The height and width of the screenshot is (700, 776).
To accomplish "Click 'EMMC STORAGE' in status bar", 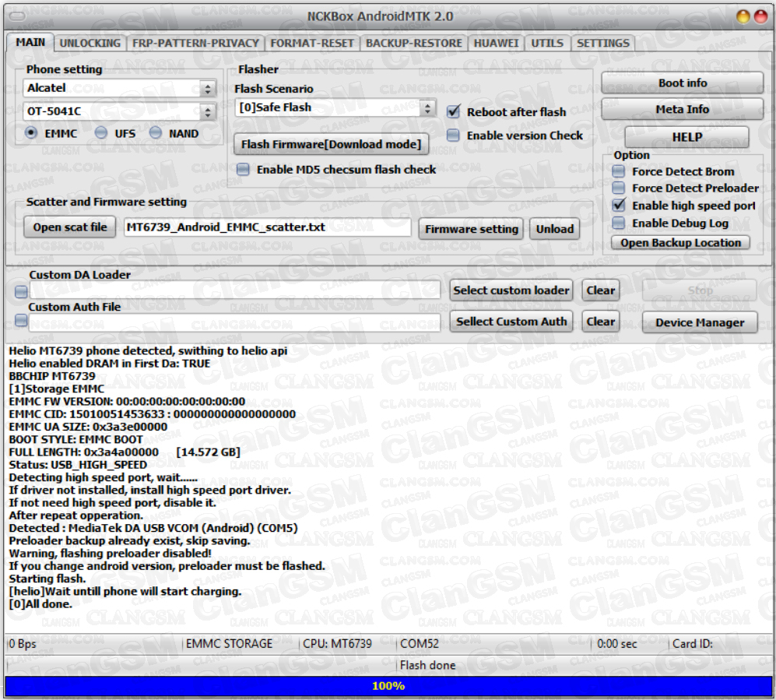I will [229, 644].
